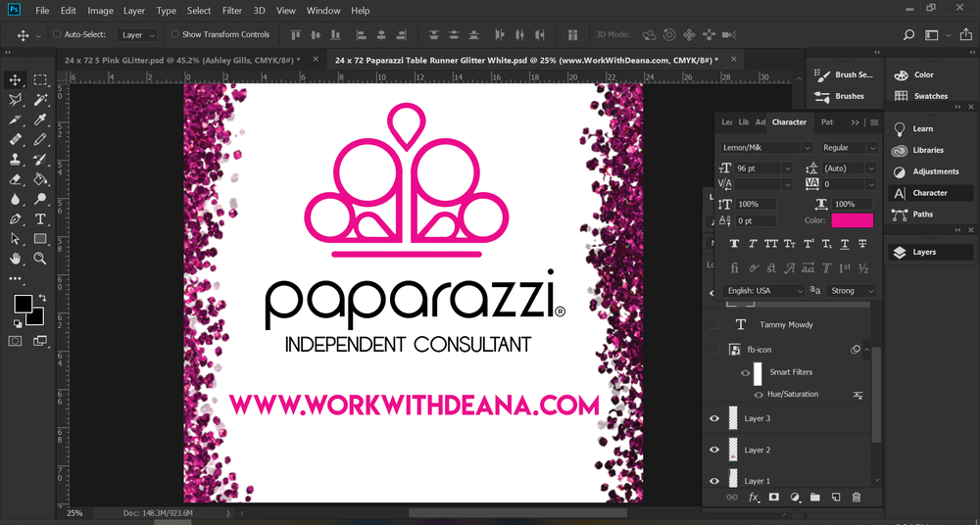Select the Rectangular Marquee tool
This screenshot has width=980, height=525.
[40, 80]
